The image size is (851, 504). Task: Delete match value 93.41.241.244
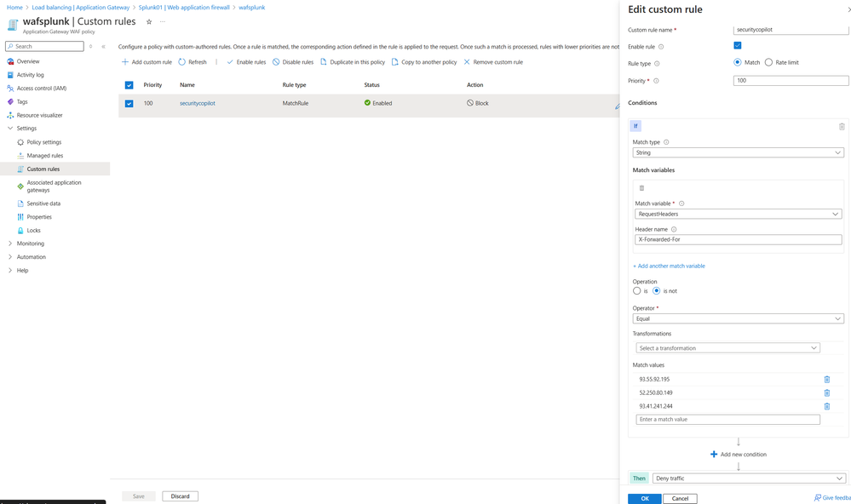[827, 406]
